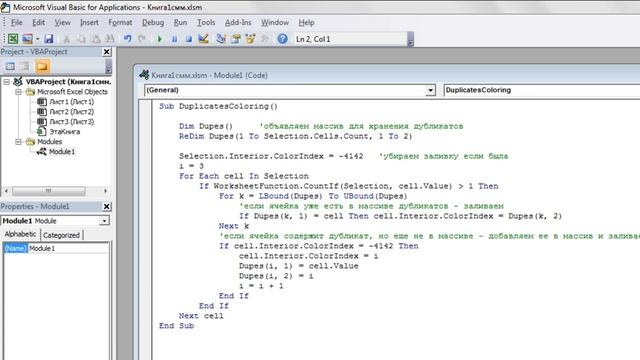Image resolution: width=640 pixels, height=360 pixels.
Task: Click the Toolbox icon in toolbar
Action: 265,39
